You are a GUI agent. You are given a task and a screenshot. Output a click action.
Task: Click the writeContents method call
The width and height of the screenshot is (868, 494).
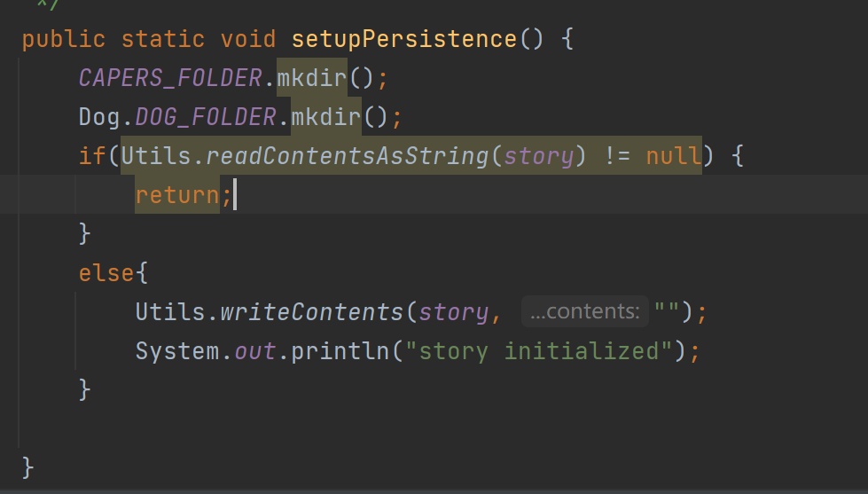point(311,312)
